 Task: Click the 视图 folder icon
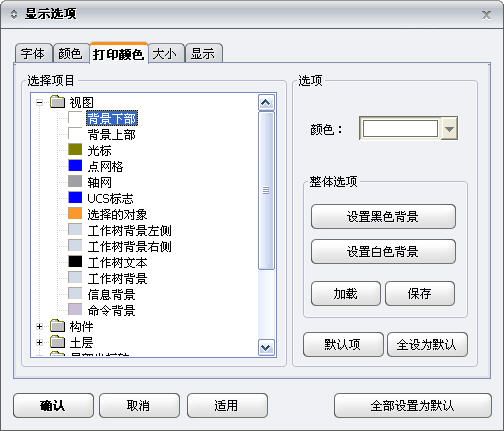point(57,102)
